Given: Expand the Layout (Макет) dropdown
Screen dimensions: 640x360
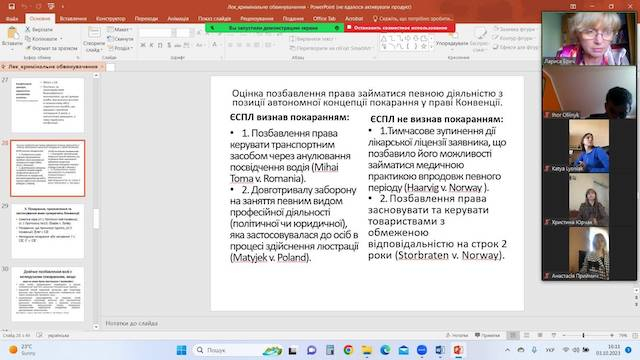Looking at the screenshot, I should 120,29.
